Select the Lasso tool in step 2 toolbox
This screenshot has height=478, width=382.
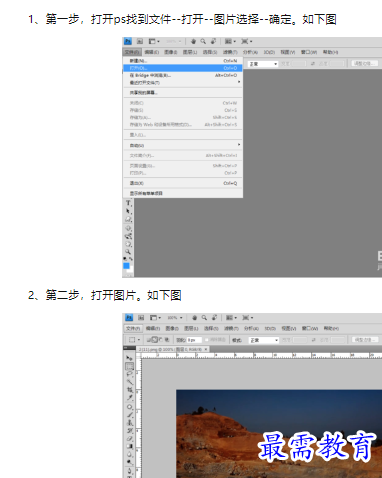tap(129, 374)
